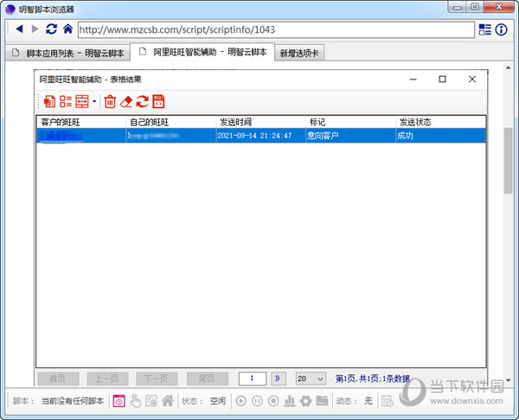Open the page size dropdown showing 20

point(311,379)
